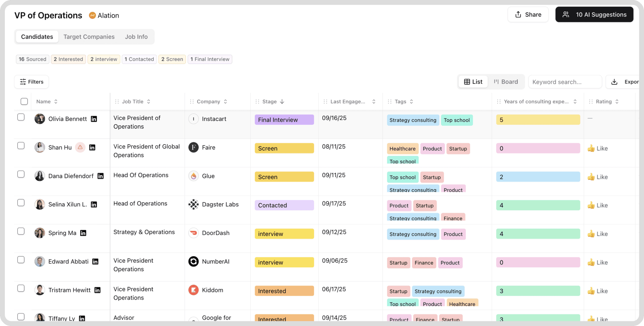Image resolution: width=644 pixels, height=326 pixels.
Task: Click the drag handle on the Job Title column
Action: (x=117, y=102)
